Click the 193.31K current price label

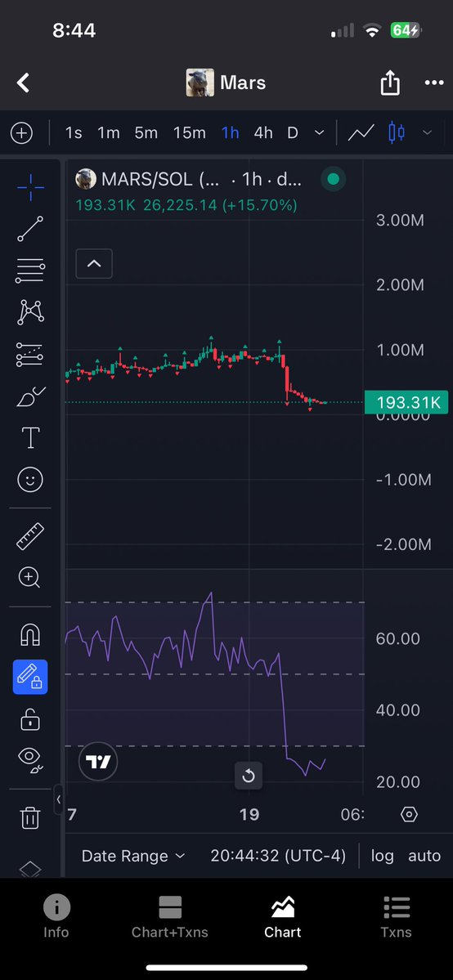[x=406, y=402]
